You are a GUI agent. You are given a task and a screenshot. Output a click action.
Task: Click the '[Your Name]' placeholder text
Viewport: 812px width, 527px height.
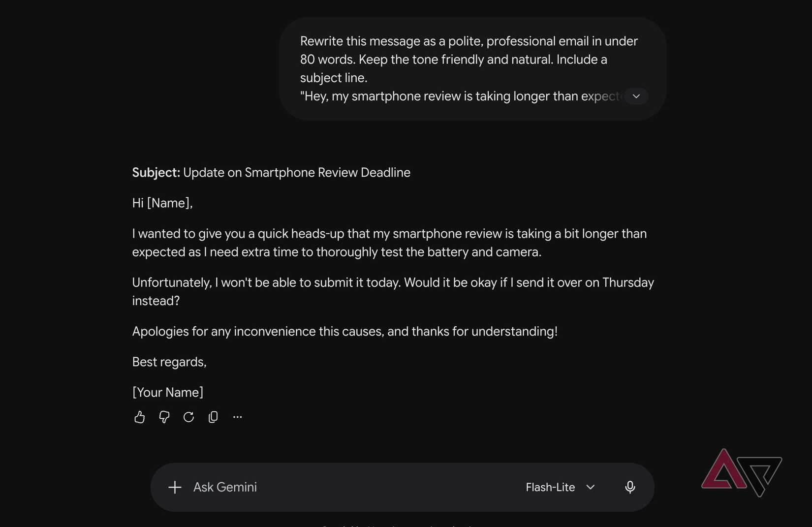pyautogui.click(x=168, y=393)
